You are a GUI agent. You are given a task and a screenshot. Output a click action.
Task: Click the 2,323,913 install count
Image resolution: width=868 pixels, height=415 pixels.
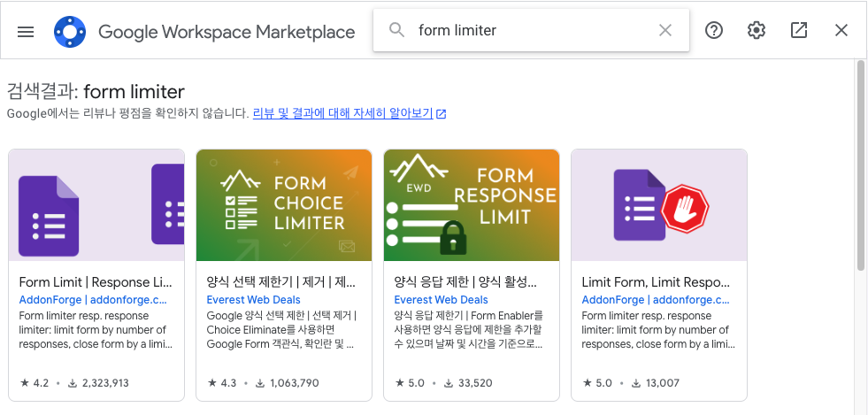98,383
